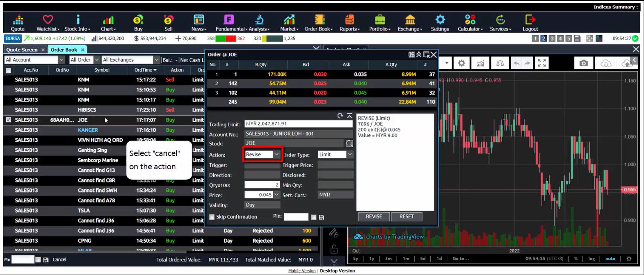Open the Action dropdown showing Revise

[x=263, y=155]
